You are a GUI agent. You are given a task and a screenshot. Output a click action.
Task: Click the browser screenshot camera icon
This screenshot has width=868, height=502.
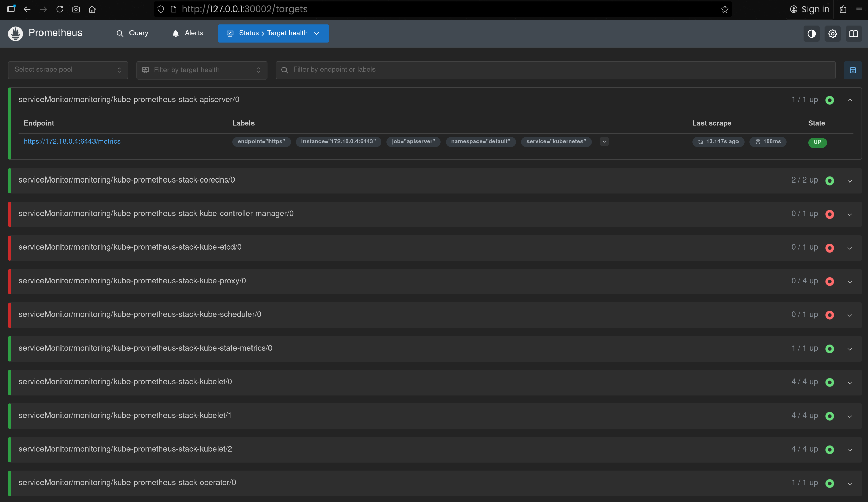tap(76, 9)
